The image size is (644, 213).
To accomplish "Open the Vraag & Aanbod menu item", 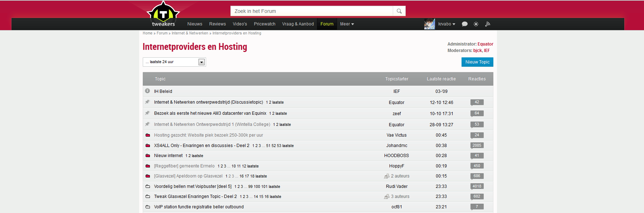I will click(298, 24).
